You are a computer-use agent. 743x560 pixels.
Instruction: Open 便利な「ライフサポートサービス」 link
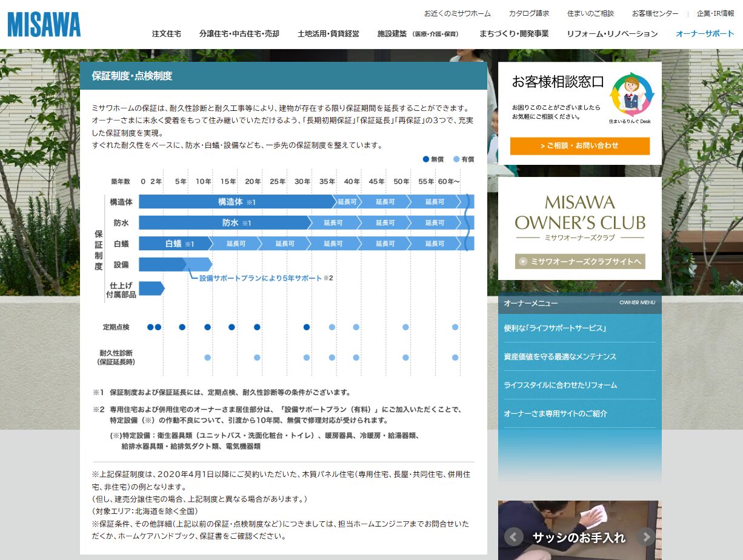click(556, 328)
